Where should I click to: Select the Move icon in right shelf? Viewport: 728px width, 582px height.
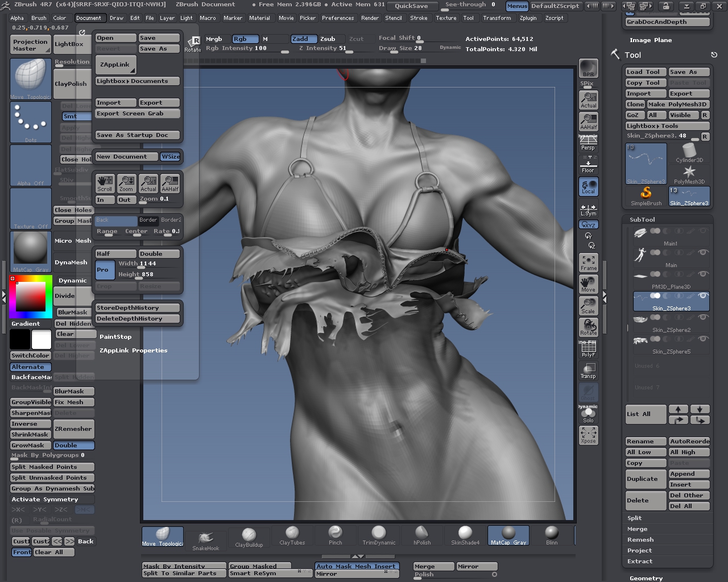(588, 284)
